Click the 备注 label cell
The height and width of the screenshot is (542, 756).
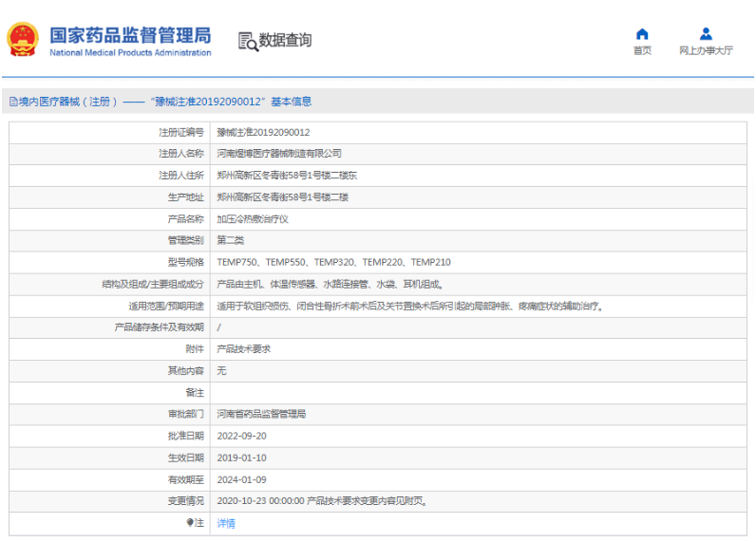(x=109, y=393)
